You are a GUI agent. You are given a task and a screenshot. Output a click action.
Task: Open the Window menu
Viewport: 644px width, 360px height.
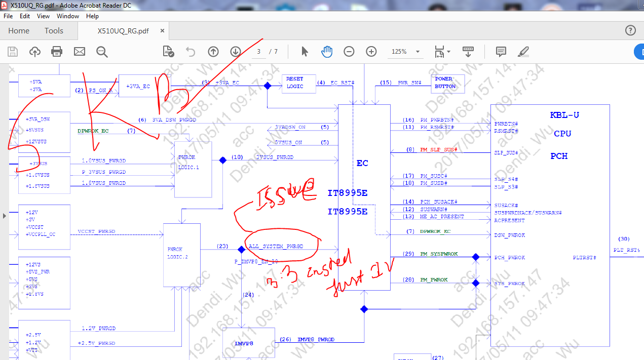tap(68, 16)
